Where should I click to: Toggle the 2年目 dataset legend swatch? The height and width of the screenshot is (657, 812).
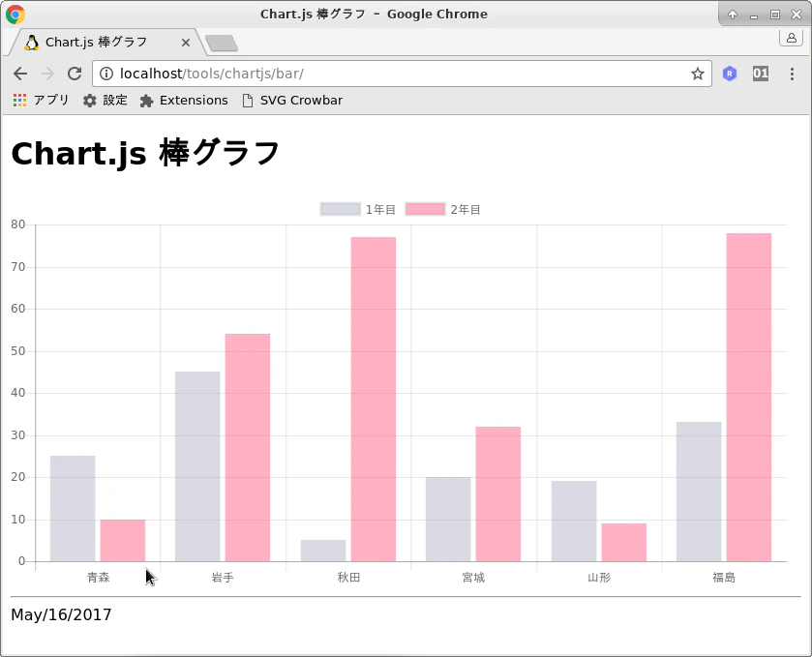(425, 209)
